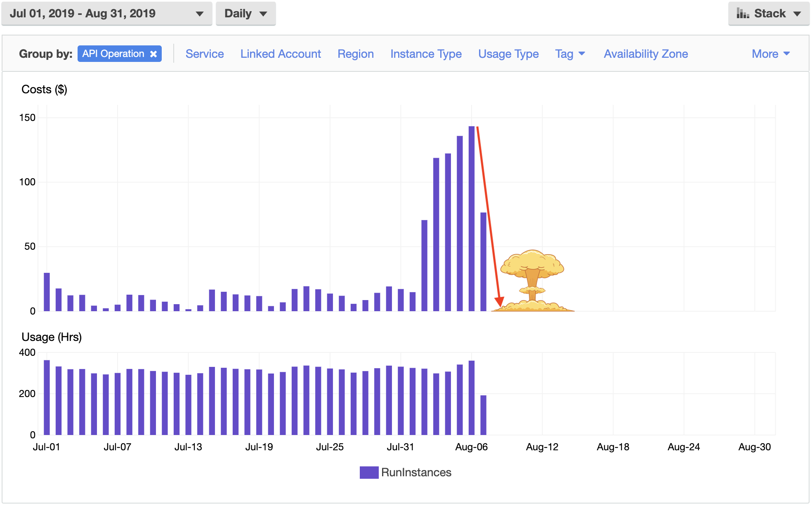Select the Service group-by option
This screenshot has width=812, height=506.
205,54
